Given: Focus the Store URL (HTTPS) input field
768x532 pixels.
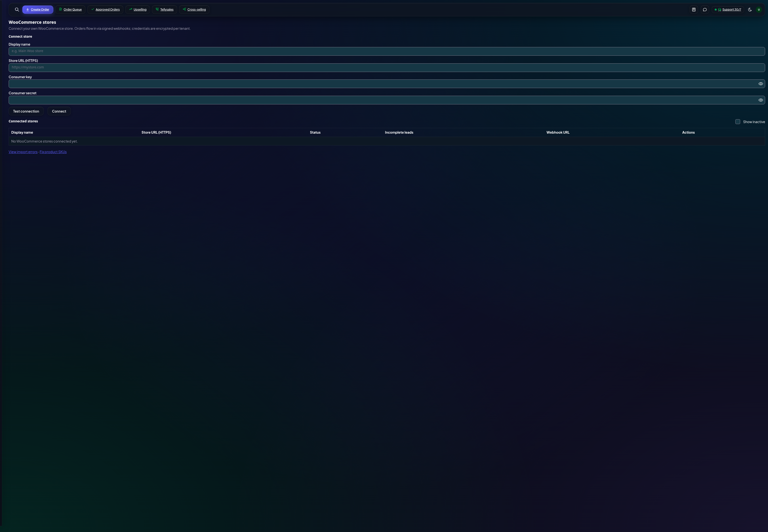Looking at the screenshot, I should [x=387, y=68].
